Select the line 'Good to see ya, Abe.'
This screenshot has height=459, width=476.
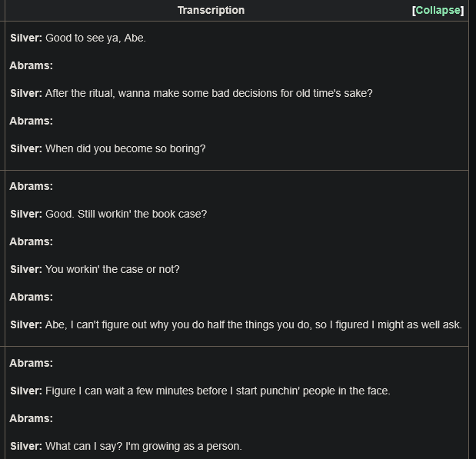tap(95, 38)
